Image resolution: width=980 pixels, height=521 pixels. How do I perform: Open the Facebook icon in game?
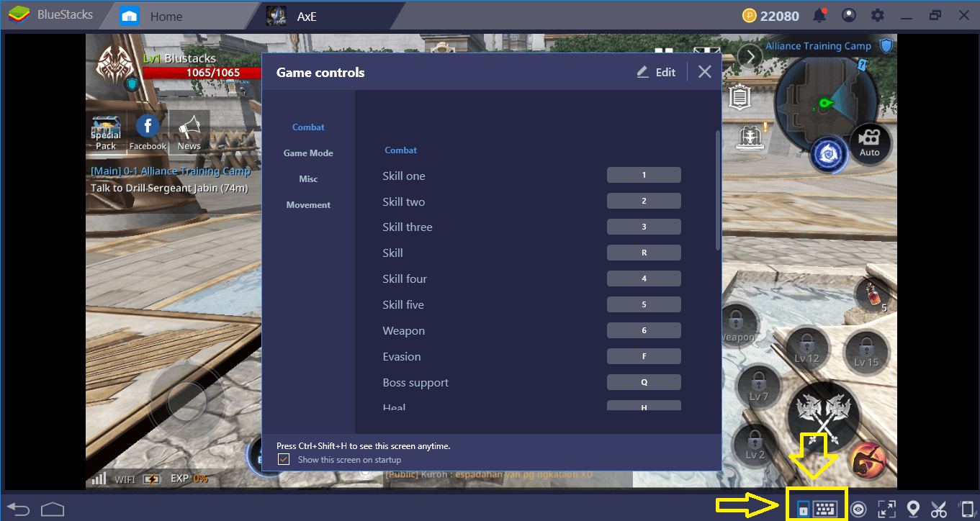pos(148,132)
